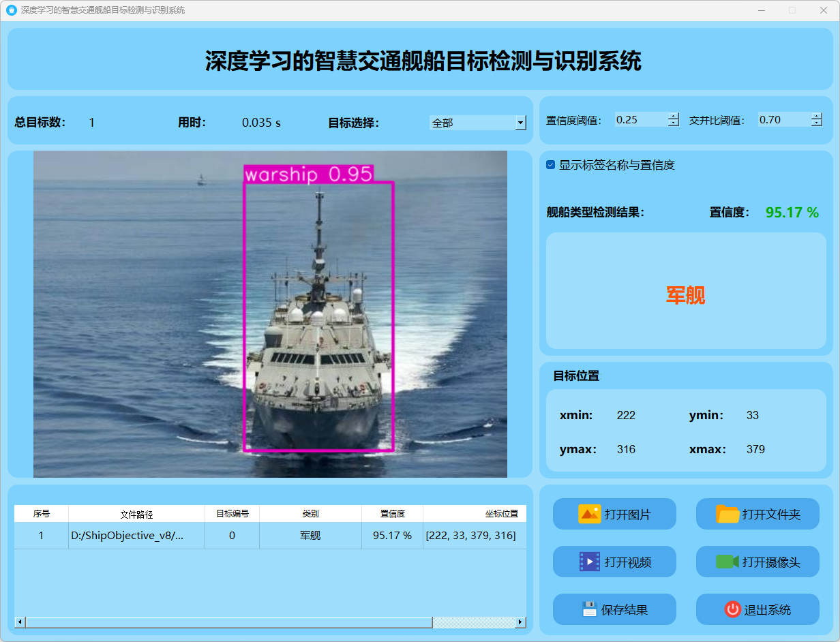This screenshot has width=840, height=642.
Task: Decrease the confidence threshold value
Action: coord(674,123)
